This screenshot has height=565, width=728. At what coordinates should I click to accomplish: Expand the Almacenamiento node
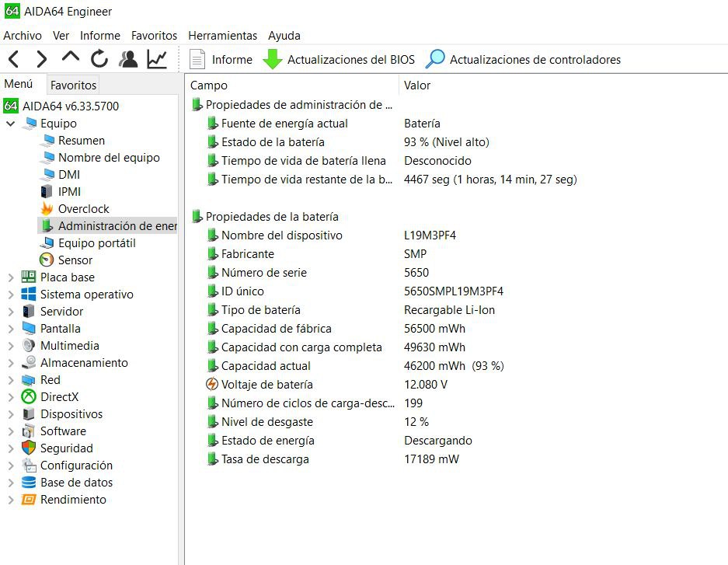click(x=11, y=363)
